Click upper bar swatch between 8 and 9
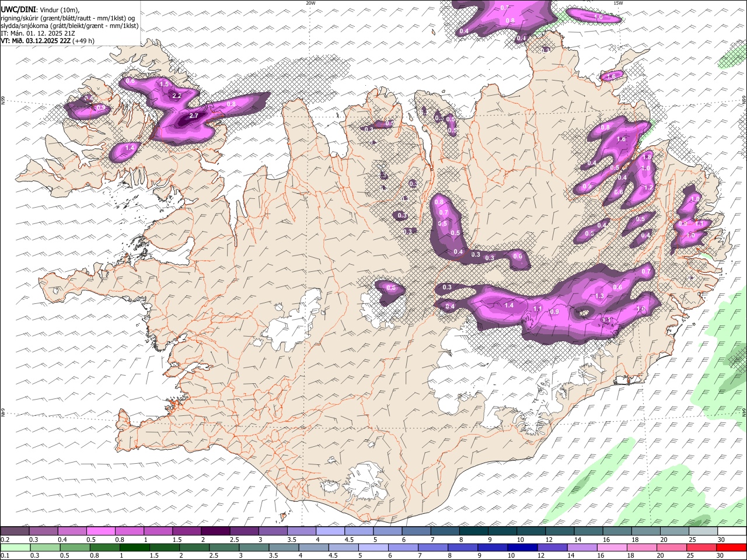The height and width of the screenshot is (560, 747). 474,531
